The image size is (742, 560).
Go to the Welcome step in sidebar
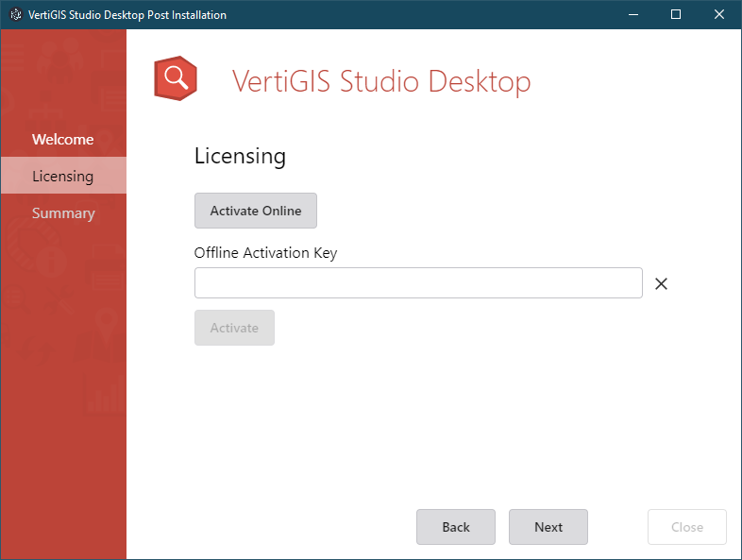pyautogui.click(x=63, y=139)
